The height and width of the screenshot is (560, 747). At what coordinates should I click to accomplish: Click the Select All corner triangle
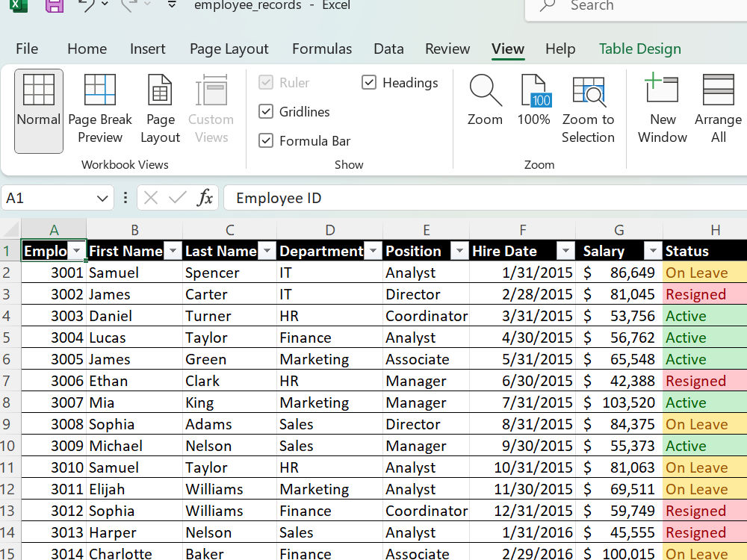tap(10, 229)
